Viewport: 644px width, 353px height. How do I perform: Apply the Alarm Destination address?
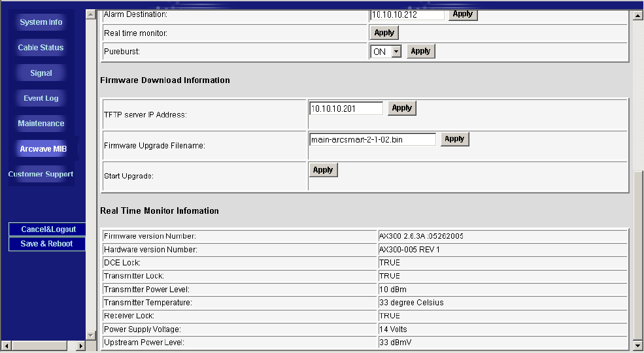(x=462, y=14)
